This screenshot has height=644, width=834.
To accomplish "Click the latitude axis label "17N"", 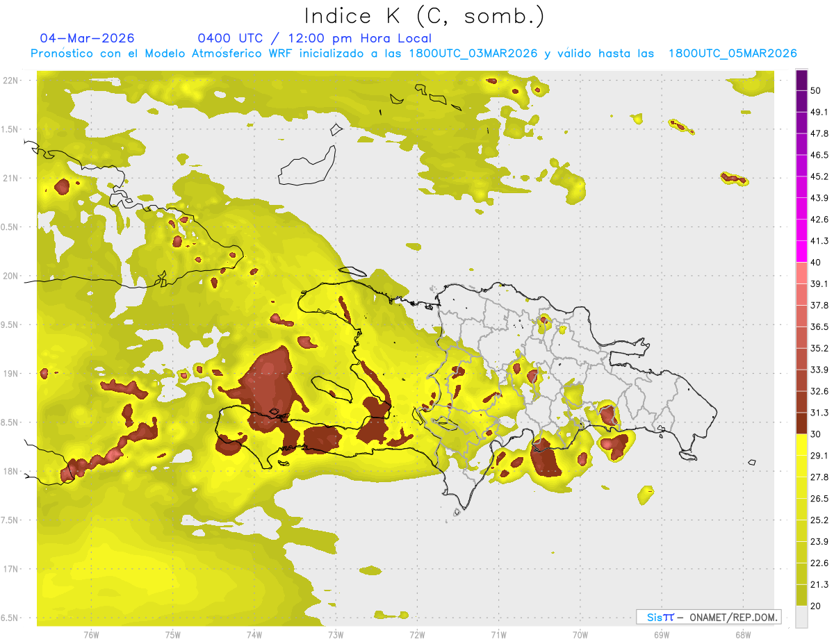I will (x=10, y=569).
